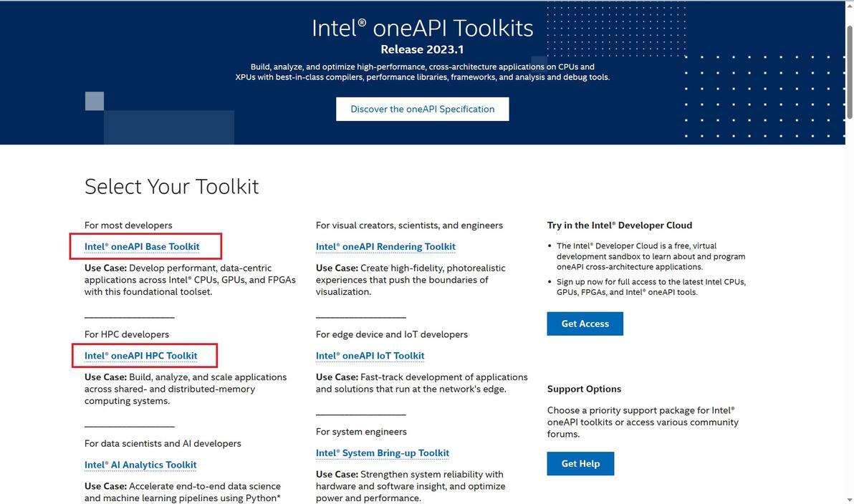Click the For data scientists and AI developers label
The image size is (854, 504).
(163, 444)
